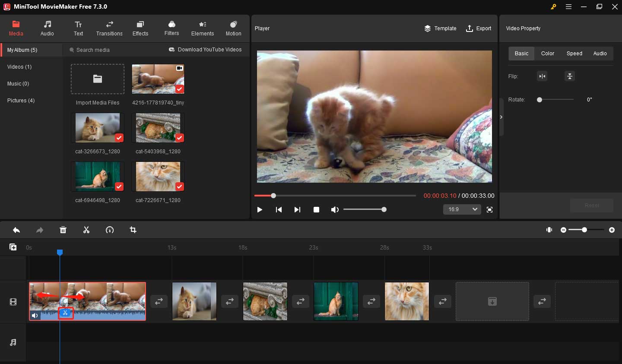Click the Rotate slider
The image size is (622, 364).
coord(555,100)
